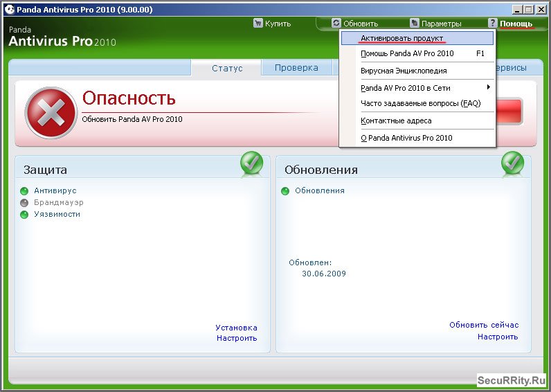
Task: Switch to the Статус tab
Action: pos(226,68)
